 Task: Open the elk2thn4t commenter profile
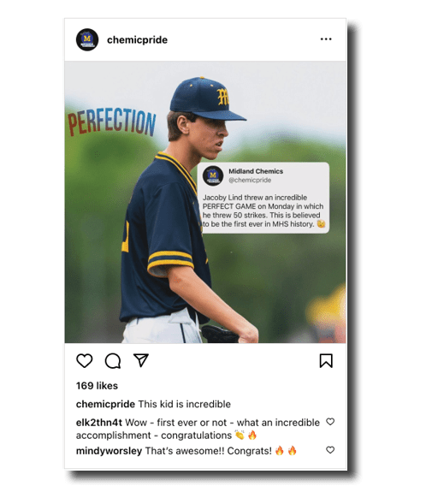coord(99,423)
